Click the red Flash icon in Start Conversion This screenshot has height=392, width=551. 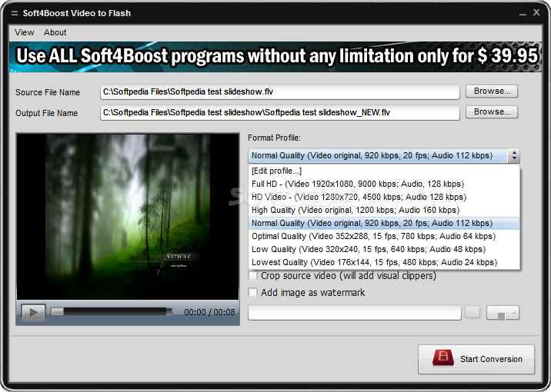point(442,358)
